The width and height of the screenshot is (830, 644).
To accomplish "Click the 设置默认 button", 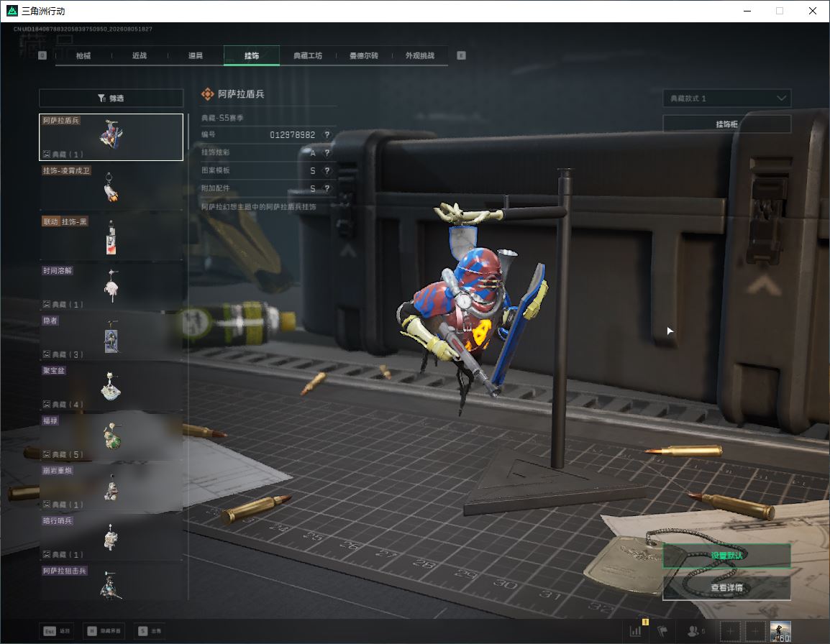I will coord(726,556).
